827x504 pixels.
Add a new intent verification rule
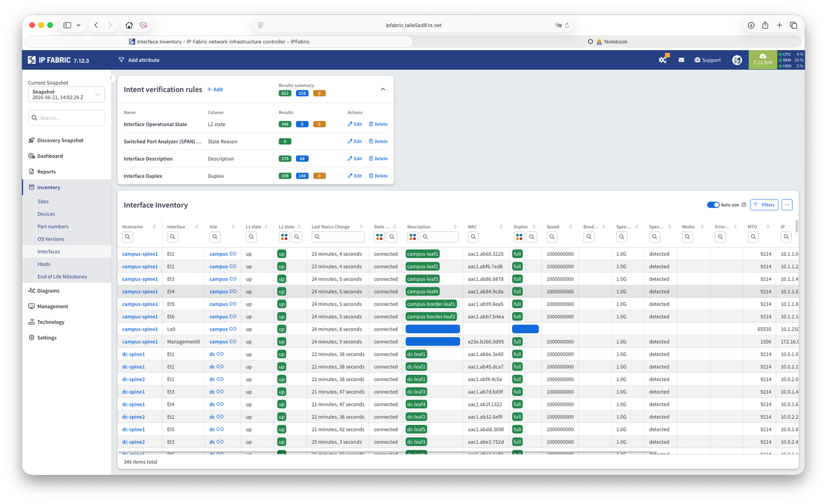[215, 89]
